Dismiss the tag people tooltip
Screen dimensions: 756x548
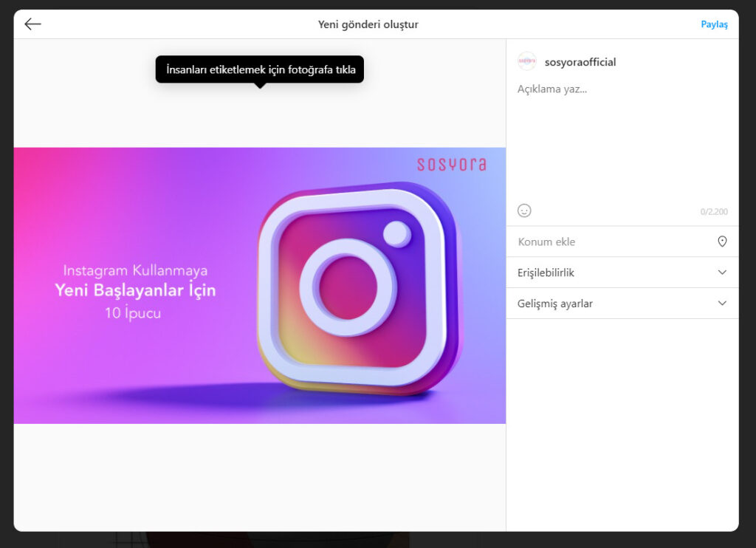[x=259, y=69]
